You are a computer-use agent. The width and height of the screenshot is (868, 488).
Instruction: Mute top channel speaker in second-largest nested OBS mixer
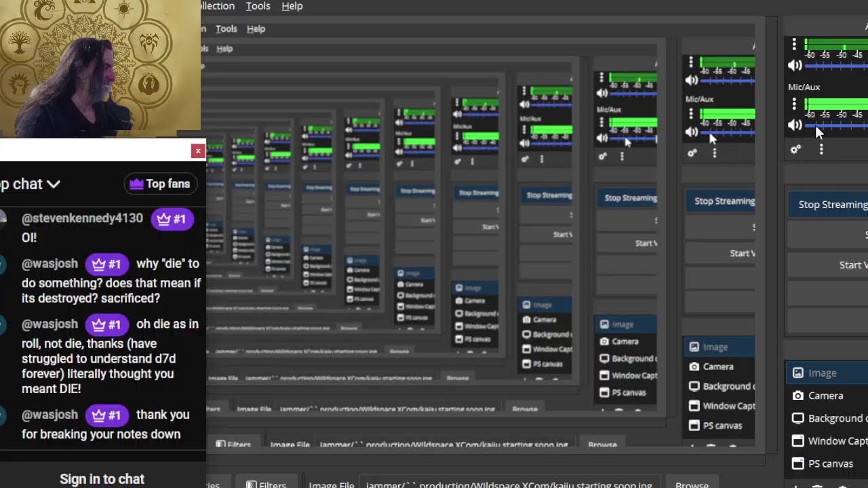[x=692, y=80]
